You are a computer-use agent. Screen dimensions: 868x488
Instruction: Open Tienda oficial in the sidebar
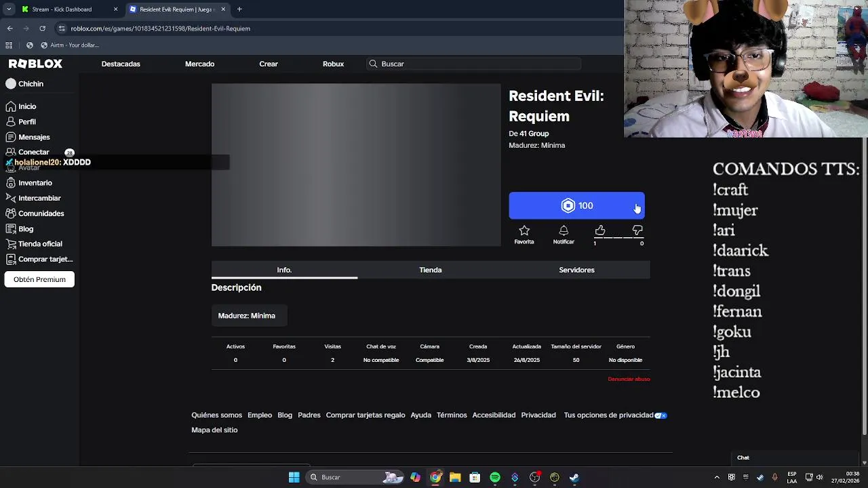coord(40,244)
